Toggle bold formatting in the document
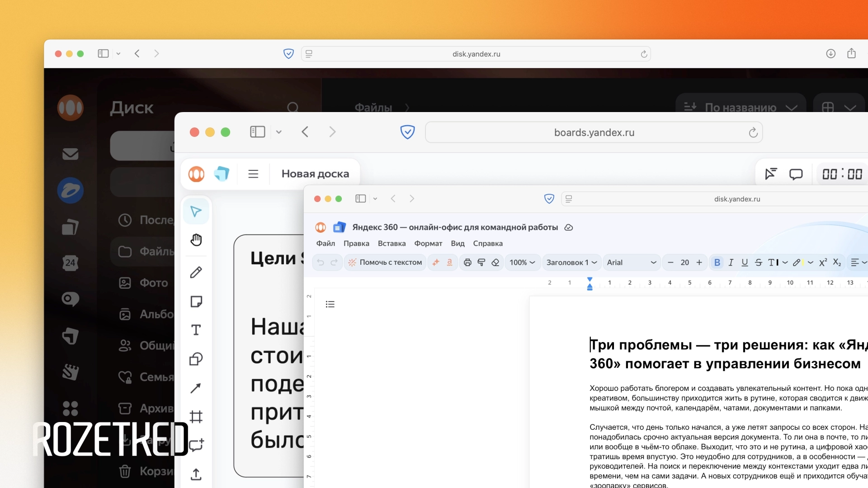Image resolution: width=868 pixels, height=488 pixels. 718,262
